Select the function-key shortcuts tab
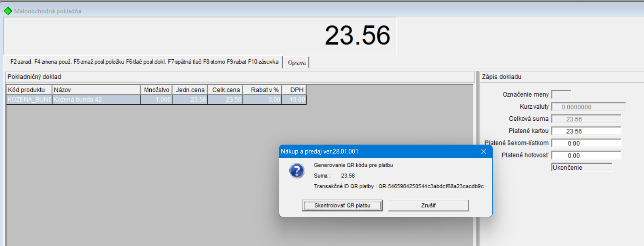 coord(144,62)
